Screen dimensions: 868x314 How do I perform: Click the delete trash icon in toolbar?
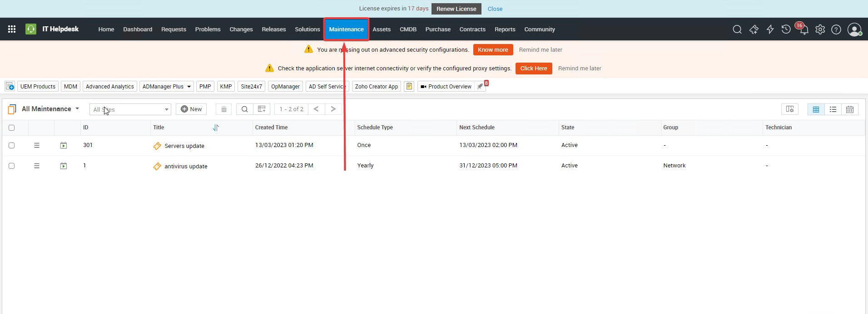coord(223,109)
